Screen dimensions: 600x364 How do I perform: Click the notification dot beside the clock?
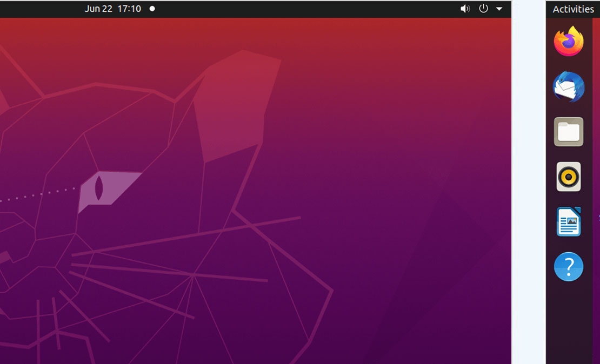(152, 9)
